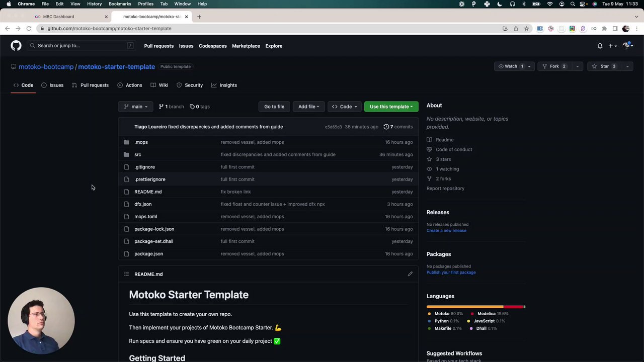Open the user avatar menu
Image resolution: width=644 pixels, height=362 pixels.
627,46
